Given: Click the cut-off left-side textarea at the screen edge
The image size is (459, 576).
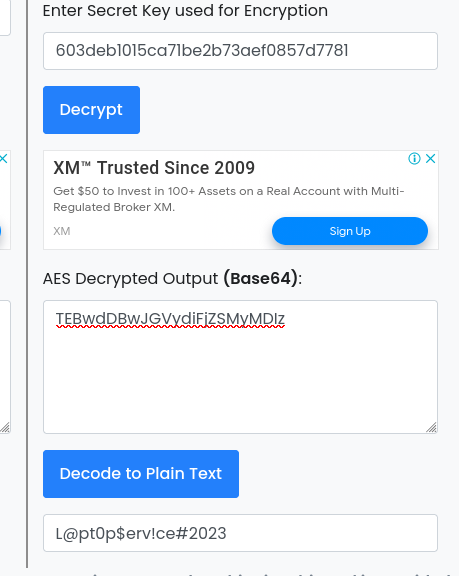Looking at the screenshot, I should (x=5, y=367).
